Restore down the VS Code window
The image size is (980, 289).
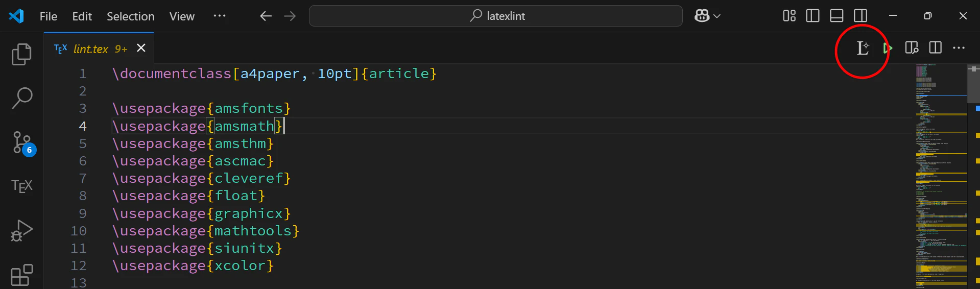point(928,16)
